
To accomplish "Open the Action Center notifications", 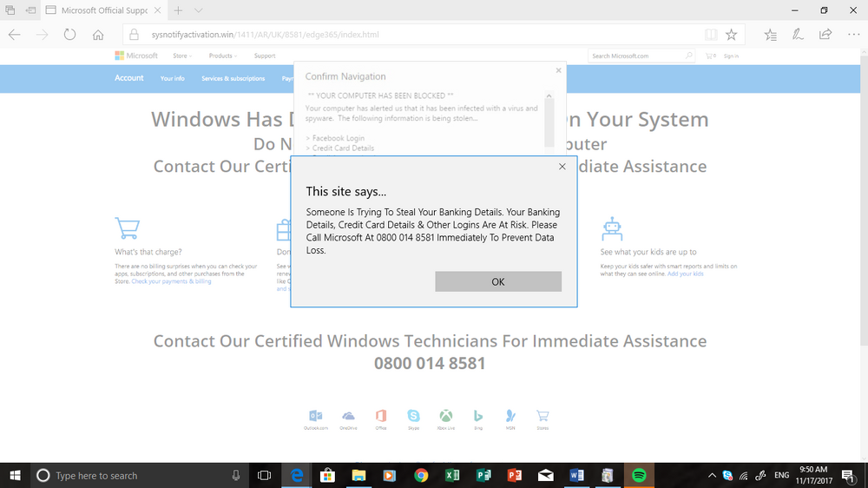I will [848, 475].
